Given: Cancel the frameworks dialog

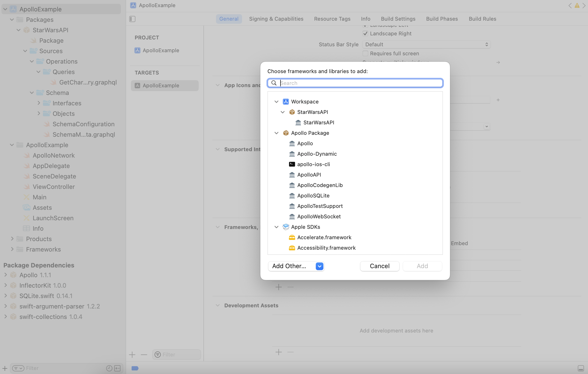Looking at the screenshot, I should coord(379,266).
